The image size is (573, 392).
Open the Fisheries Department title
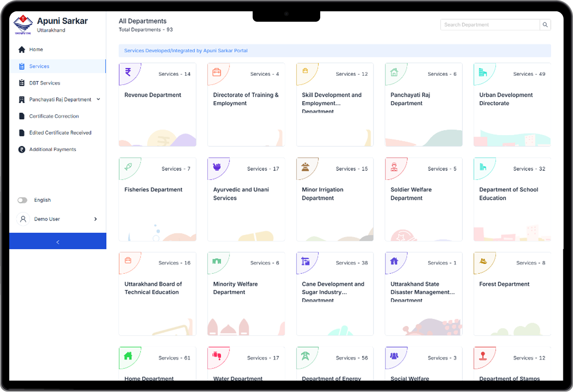pos(153,190)
